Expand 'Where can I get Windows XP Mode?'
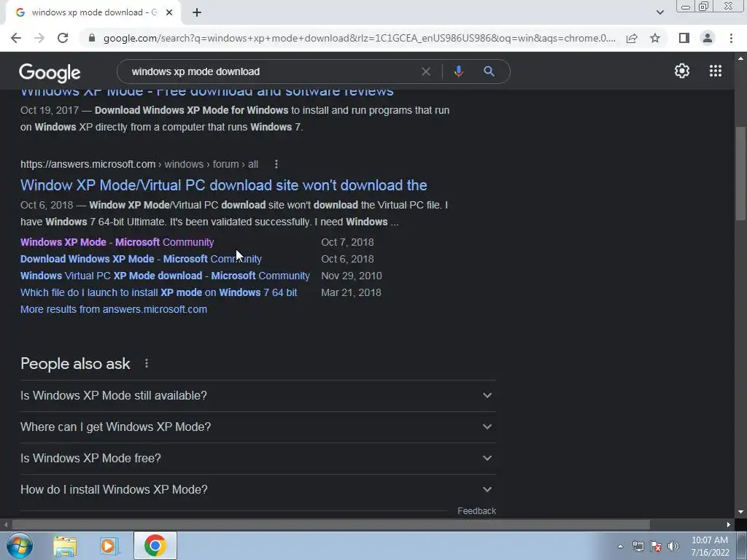 click(x=258, y=427)
